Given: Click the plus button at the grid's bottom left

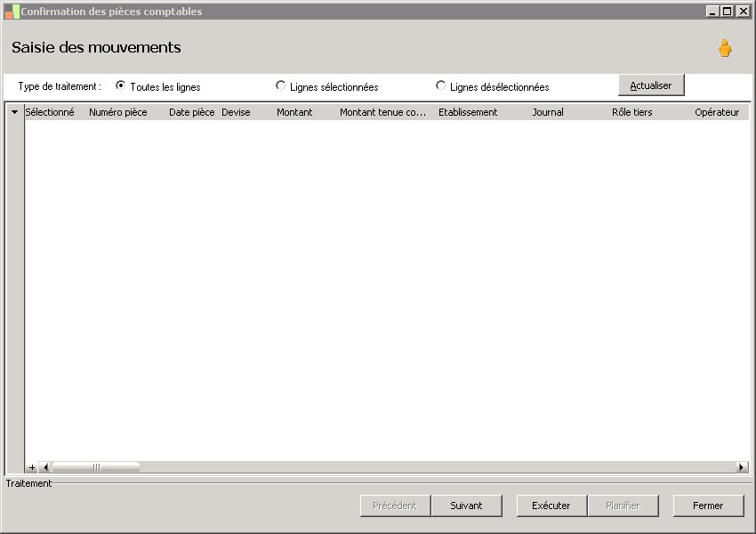Looking at the screenshot, I should tap(32, 467).
